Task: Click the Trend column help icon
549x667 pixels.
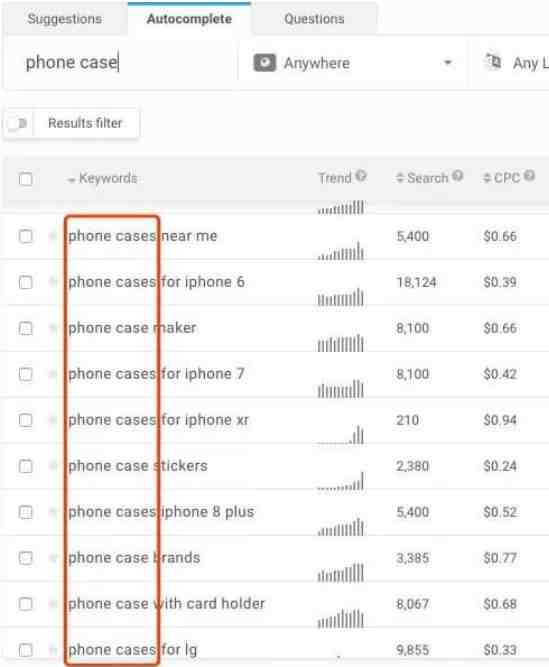Action: click(361, 175)
